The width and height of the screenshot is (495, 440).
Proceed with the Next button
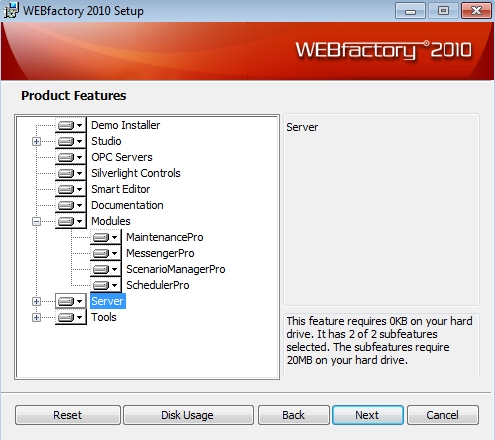click(368, 415)
